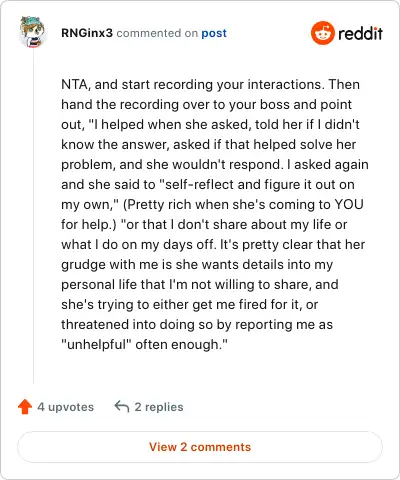Collapse comment using the vertical thread line

click(33, 217)
